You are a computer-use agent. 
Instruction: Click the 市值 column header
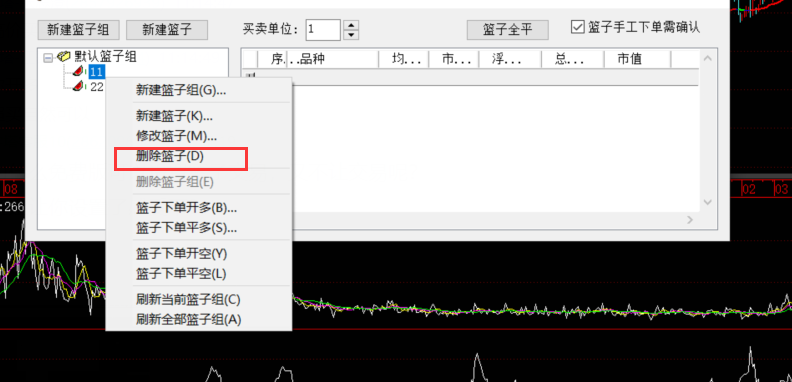(x=637, y=59)
